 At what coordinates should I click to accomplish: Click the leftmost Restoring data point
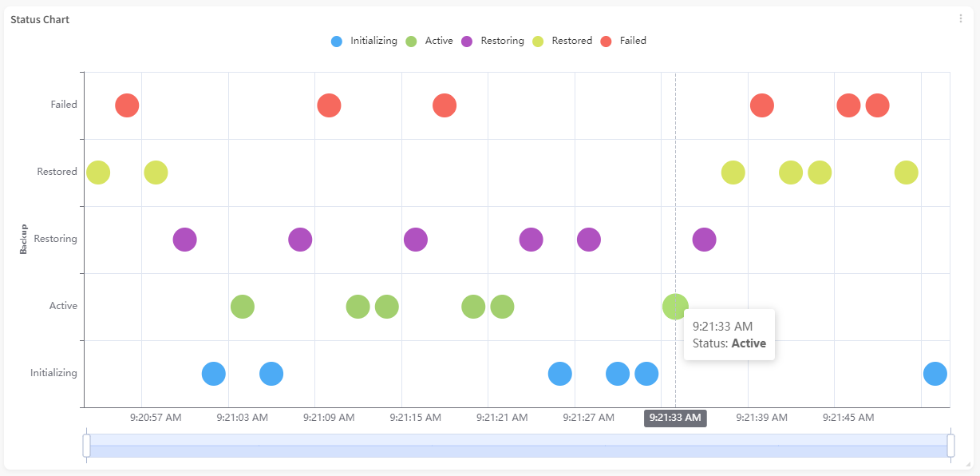coord(184,239)
